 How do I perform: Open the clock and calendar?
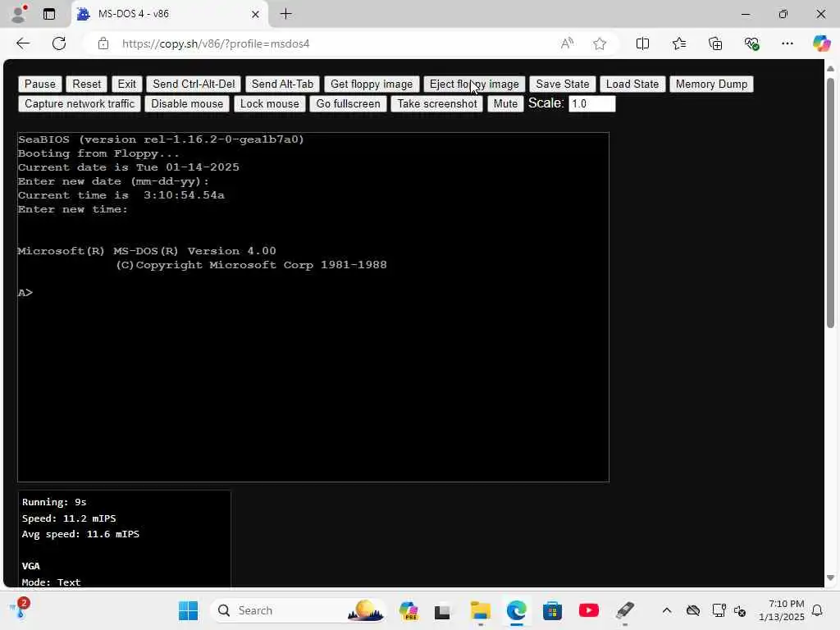point(782,610)
